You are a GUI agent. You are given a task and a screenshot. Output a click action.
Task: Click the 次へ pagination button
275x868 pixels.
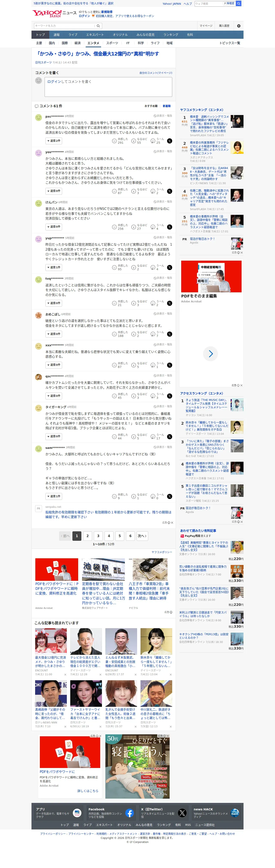[142, 536]
